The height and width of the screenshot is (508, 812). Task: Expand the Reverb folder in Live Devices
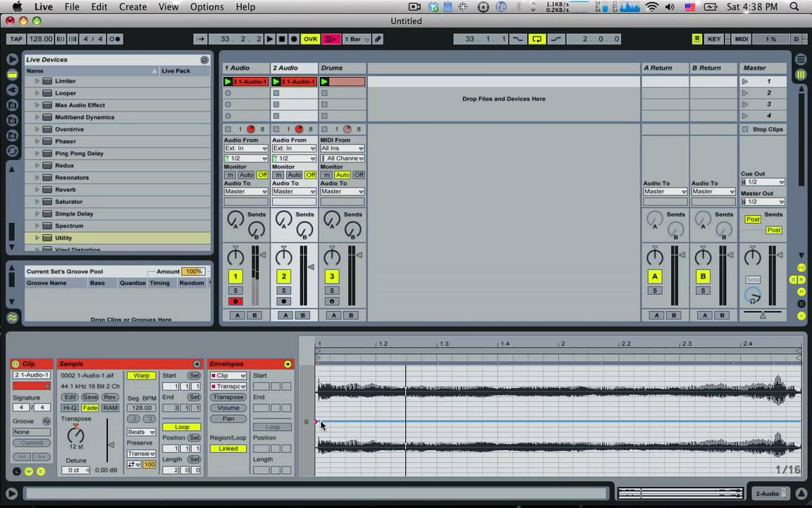tap(37, 190)
